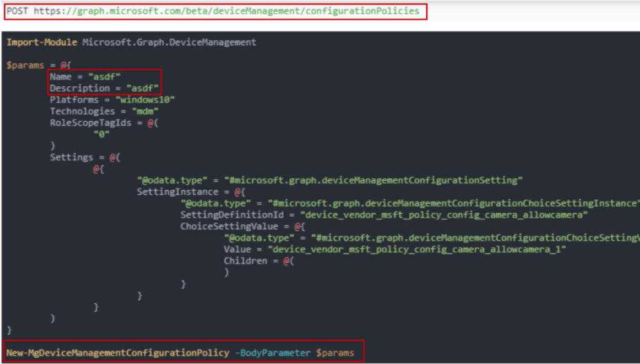
Task: Click the Settings property name
Action: [71, 157]
